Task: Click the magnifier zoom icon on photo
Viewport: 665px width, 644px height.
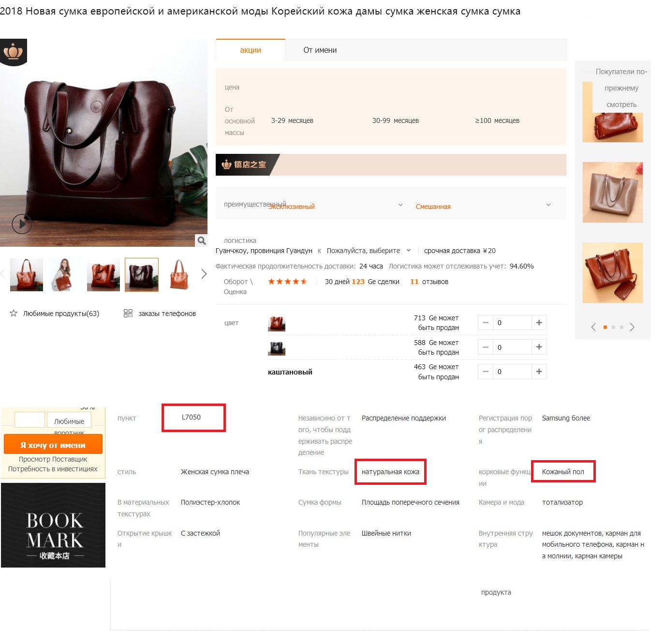Action: pos(201,240)
